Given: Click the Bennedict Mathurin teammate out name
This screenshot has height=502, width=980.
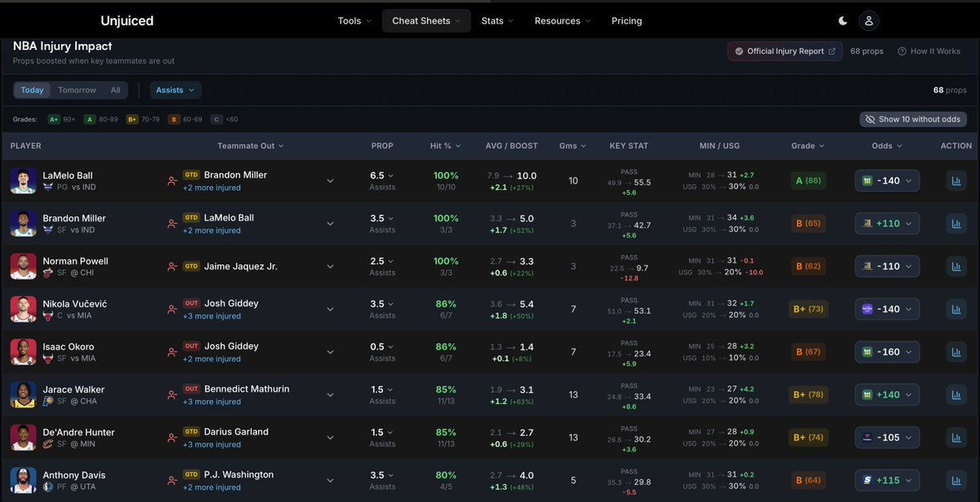Looking at the screenshot, I should click(x=247, y=389).
